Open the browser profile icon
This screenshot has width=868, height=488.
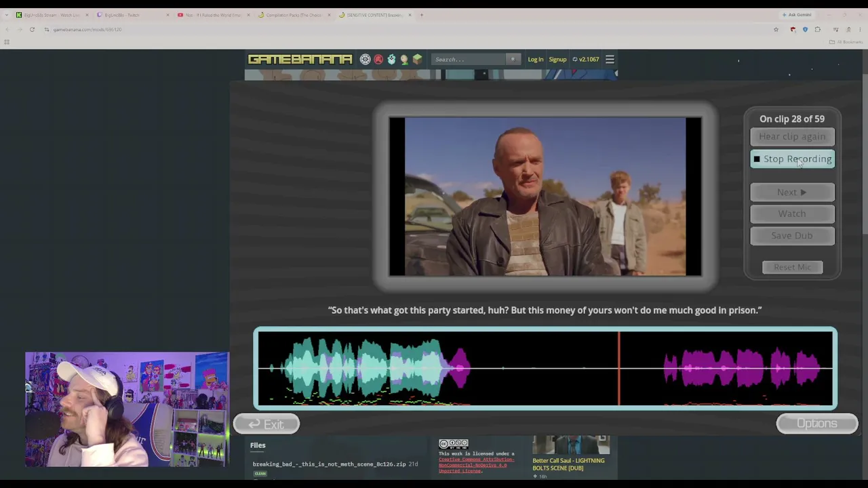848,30
